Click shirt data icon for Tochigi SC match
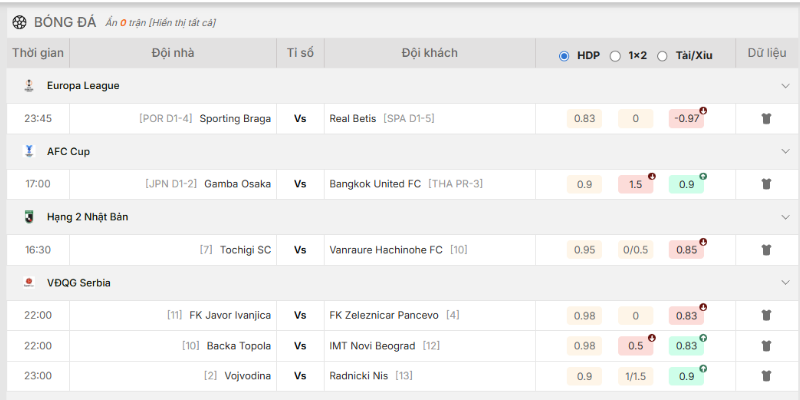 pyautogui.click(x=766, y=250)
